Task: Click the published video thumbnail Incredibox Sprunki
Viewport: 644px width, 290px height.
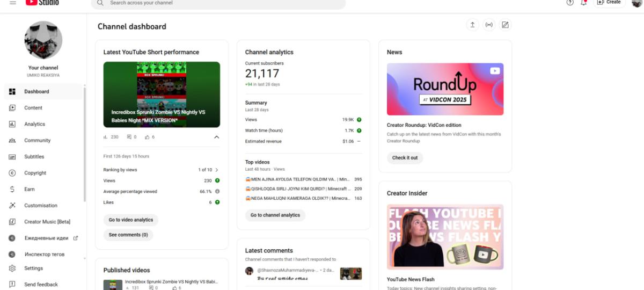Action: pyautogui.click(x=113, y=285)
